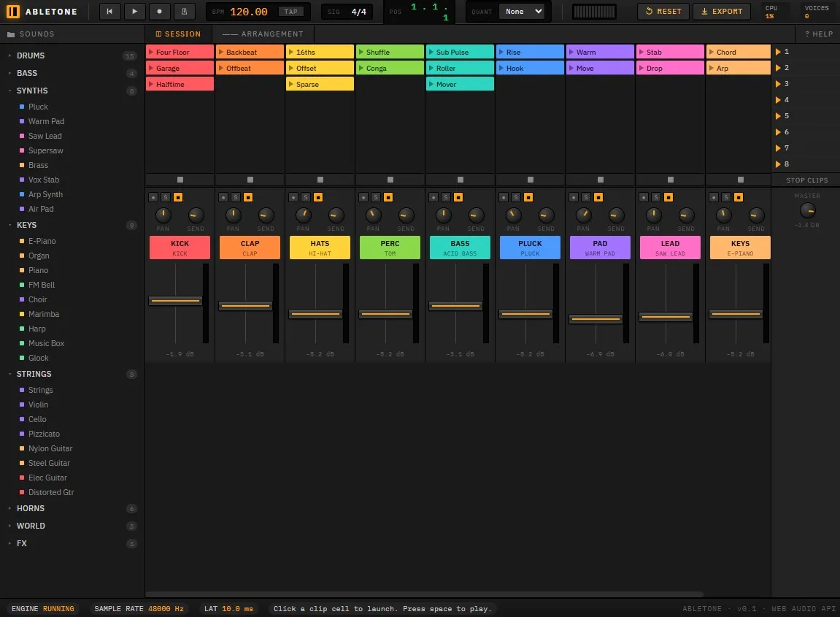Viewport: 840px width, 617px height.
Task: Expand the FX sound category
Action: pyautogui.click(x=72, y=543)
